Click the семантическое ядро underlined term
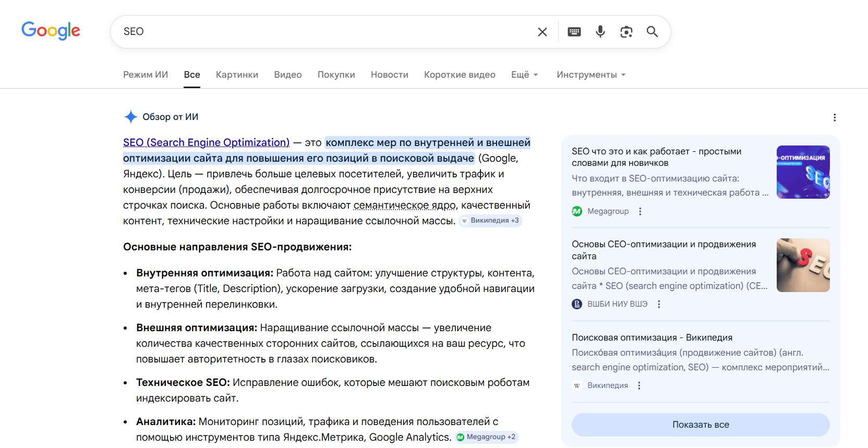The image size is (868, 448). (x=405, y=205)
